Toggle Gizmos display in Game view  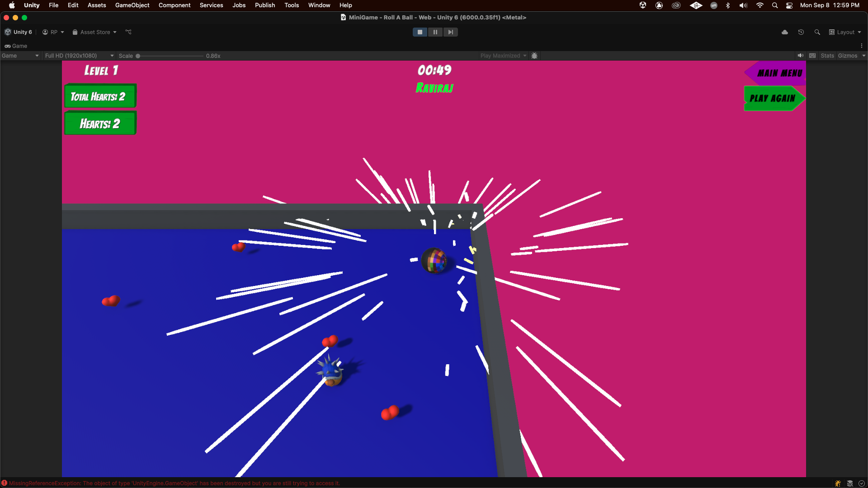[x=847, y=56]
